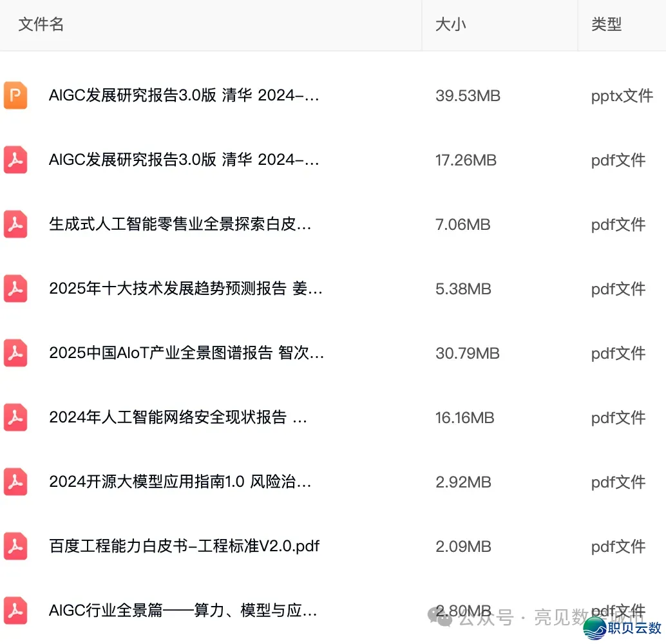666x644 pixels.
Task: Sort files by the 大小 column header
Action: pyautogui.click(x=450, y=24)
